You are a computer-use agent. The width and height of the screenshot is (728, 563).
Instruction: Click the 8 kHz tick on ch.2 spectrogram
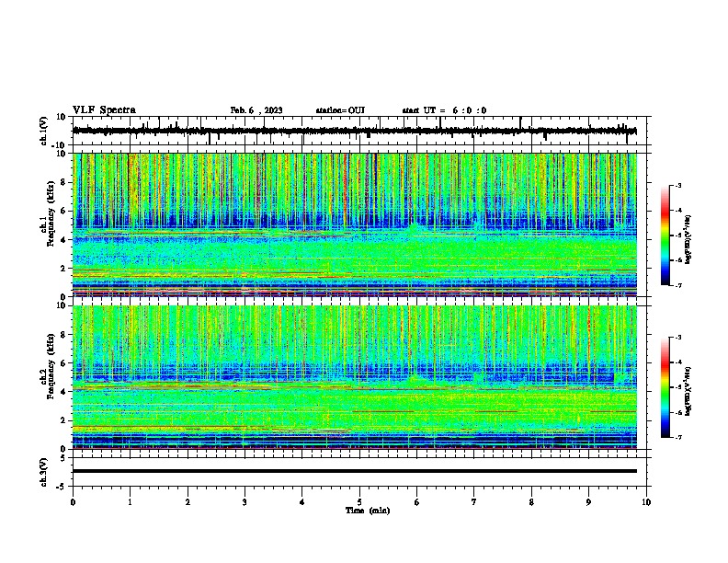63,334
